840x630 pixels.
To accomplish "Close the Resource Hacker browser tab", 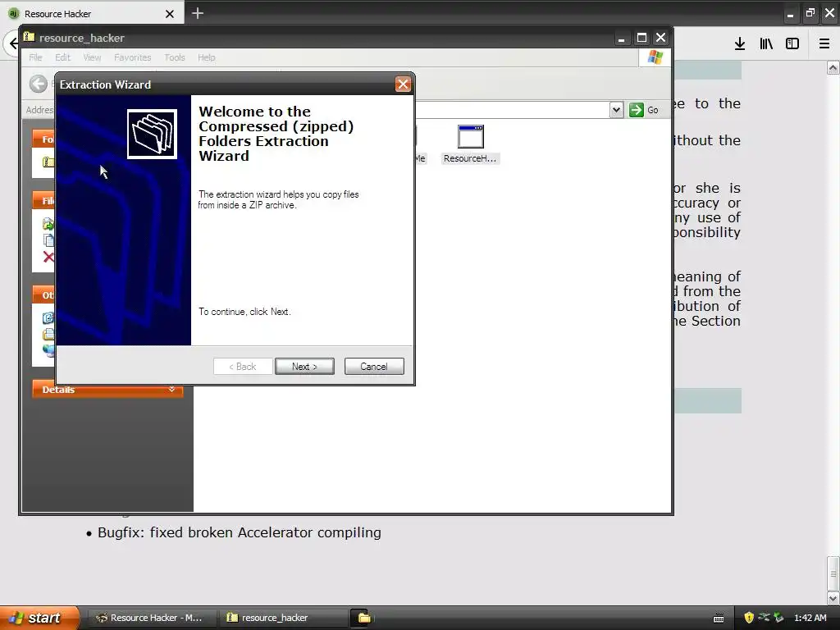I will (169, 14).
